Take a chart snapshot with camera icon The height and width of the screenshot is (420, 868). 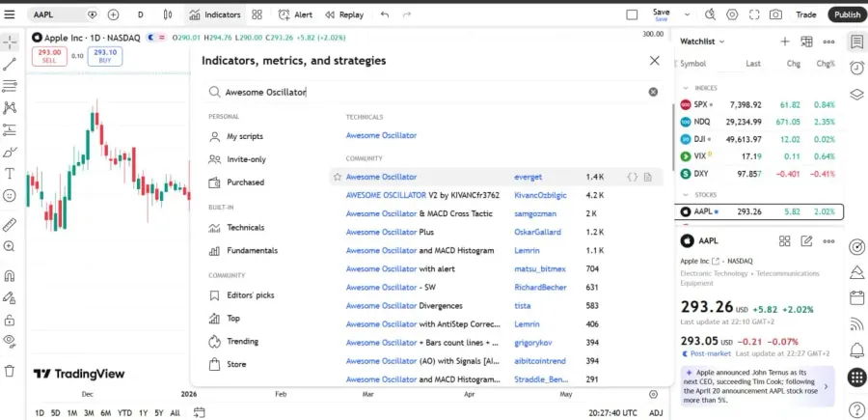point(775,14)
